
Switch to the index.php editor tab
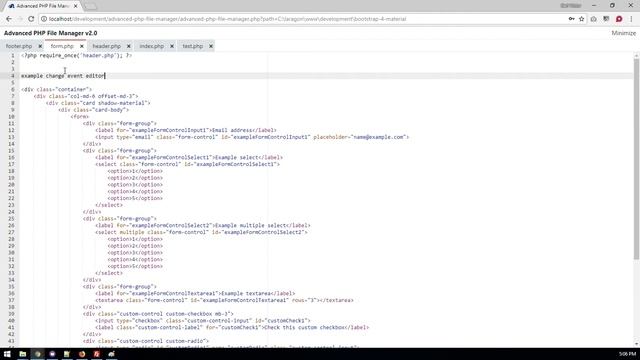151,46
